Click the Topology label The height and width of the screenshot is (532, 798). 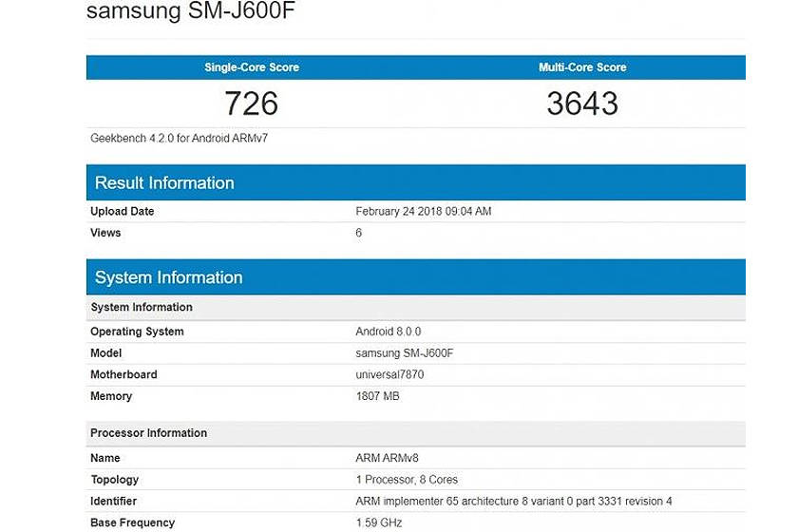point(115,480)
